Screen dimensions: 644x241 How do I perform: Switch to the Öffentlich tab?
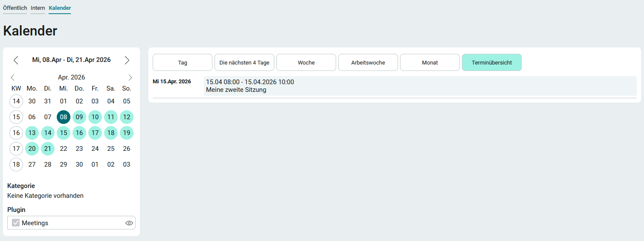(15, 8)
